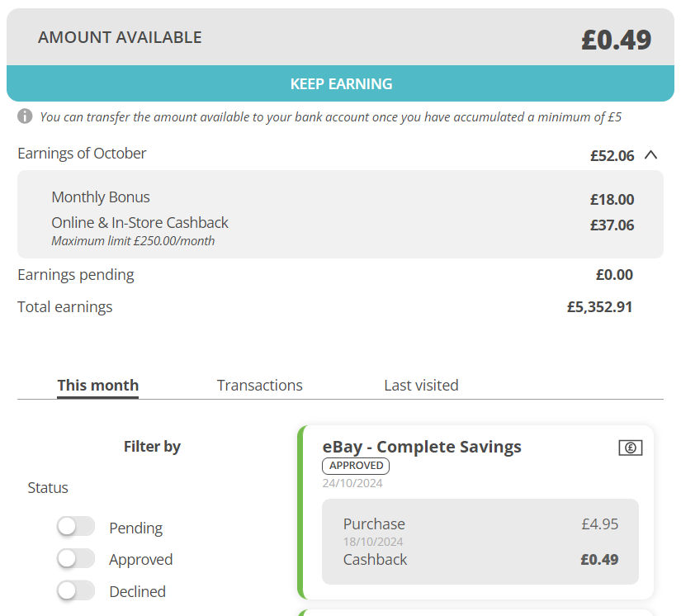Open the eBay - Complete Savings title
This screenshot has height=616, width=681.
[422, 447]
